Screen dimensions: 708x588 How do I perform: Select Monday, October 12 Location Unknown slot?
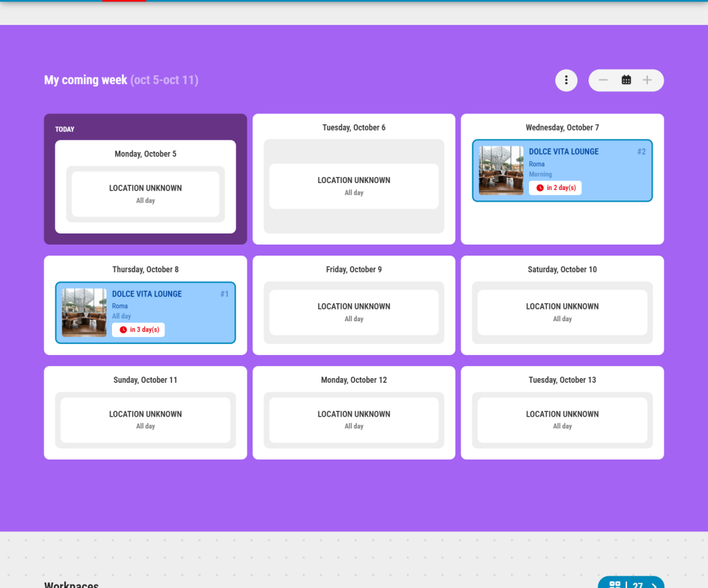(x=353, y=419)
